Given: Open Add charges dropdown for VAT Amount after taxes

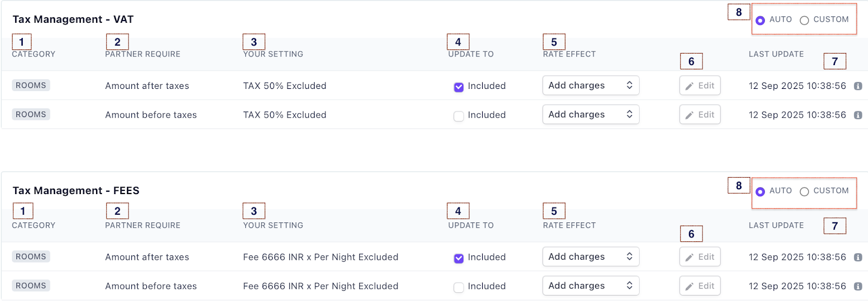Looking at the screenshot, I should 591,86.
